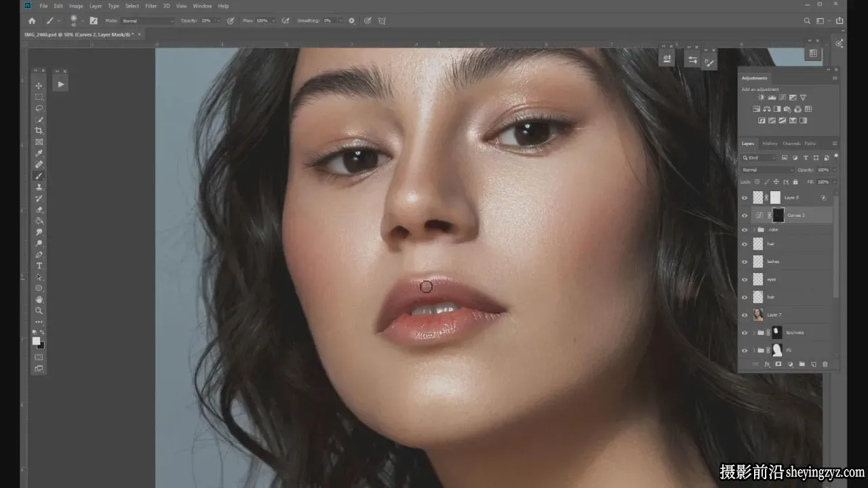Toggle visibility of lashes layer
The height and width of the screenshot is (488, 868).
click(745, 262)
